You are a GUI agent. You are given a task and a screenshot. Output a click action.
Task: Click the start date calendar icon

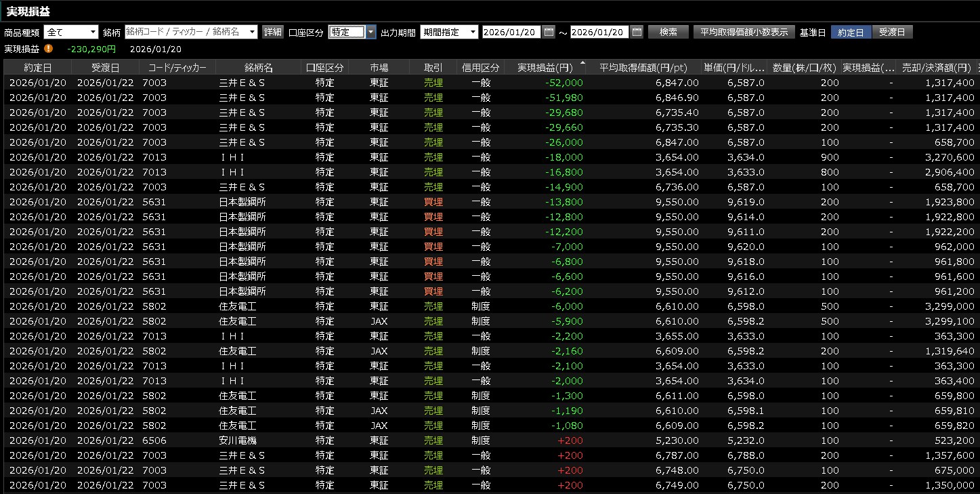(x=549, y=32)
